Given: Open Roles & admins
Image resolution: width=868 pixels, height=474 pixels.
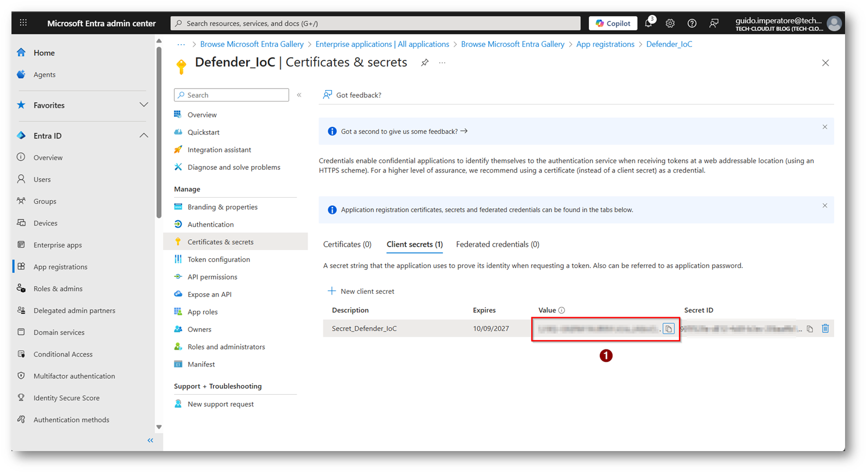Looking at the screenshot, I should point(58,288).
